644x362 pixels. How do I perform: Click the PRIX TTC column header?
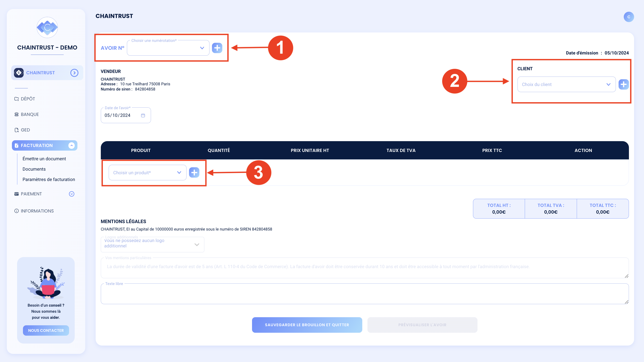tap(492, 150)
